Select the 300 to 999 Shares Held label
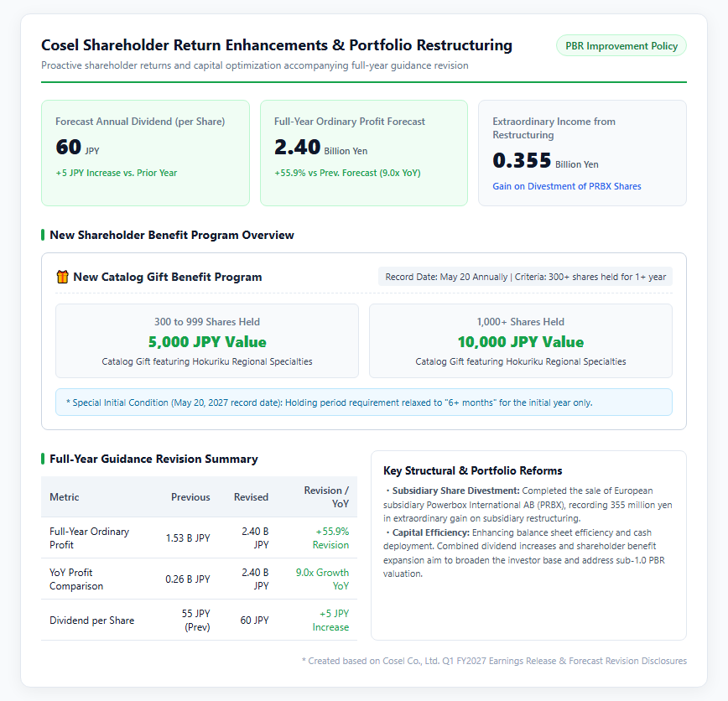 pos(207,322)
